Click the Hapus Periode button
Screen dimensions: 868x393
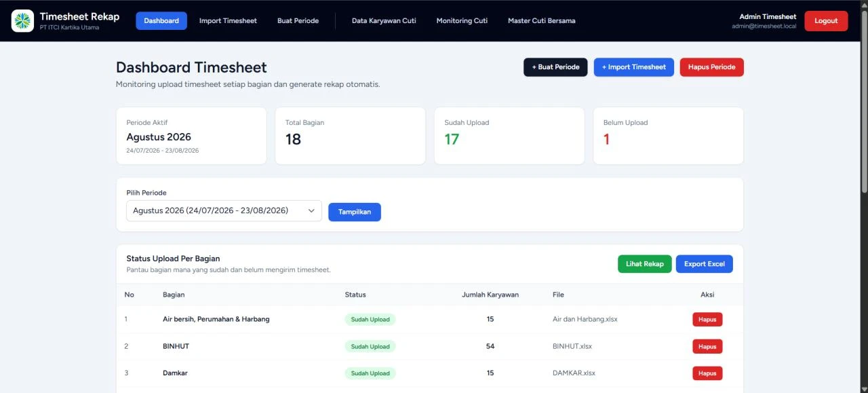pos(711,67)
